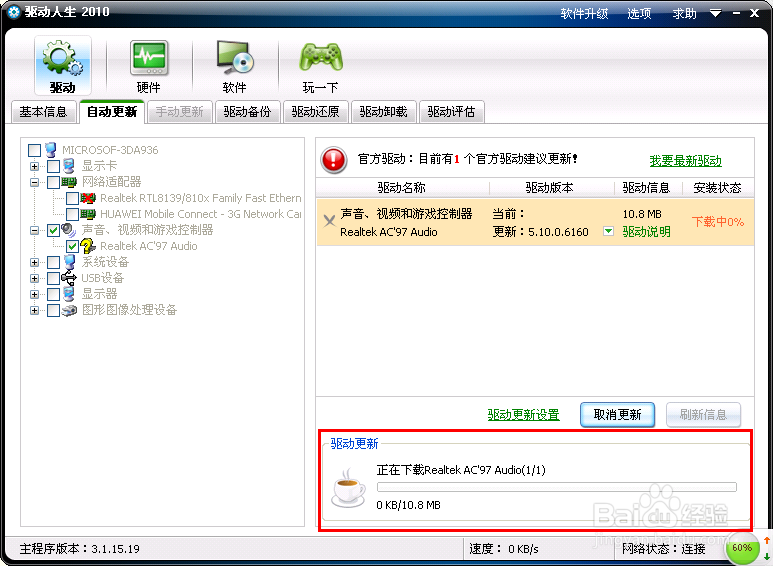
Task: Uncheck the 声音、视频和游戏控制器 checkbox
Action: tap(53, 230)
